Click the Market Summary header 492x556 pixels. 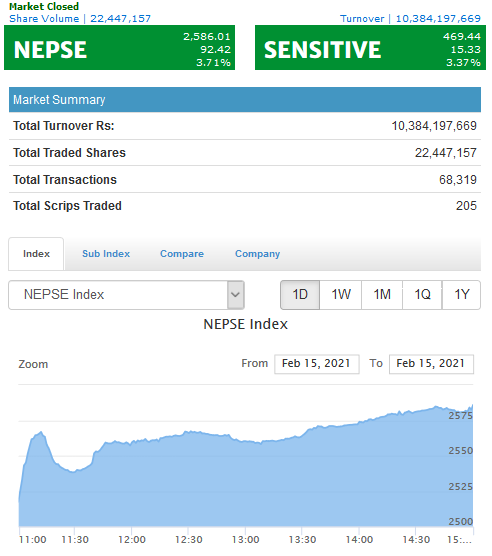click(245, 100)
